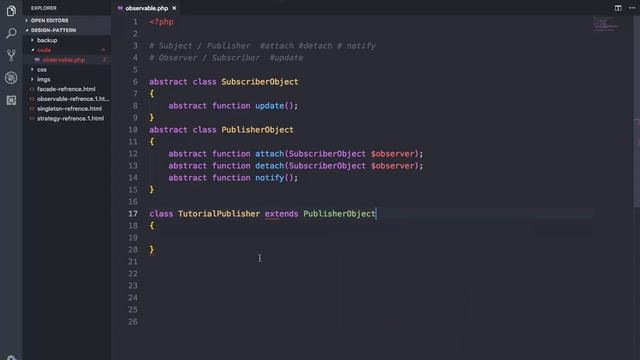This screenshot has height=360, width=640.
Task: Click the HTML icon beside facade-refrence.html
Action: pyautogui.click(x=32, y=89)
